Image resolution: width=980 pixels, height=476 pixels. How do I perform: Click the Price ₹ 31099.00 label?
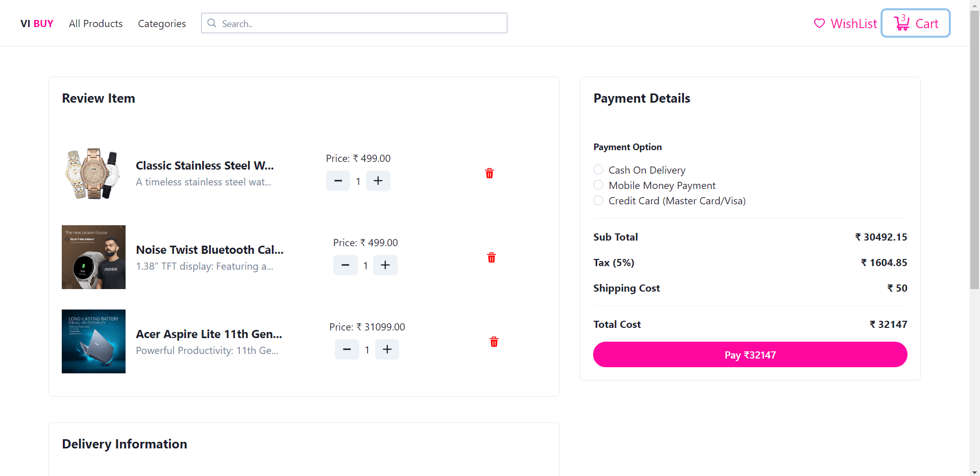click(367, 327)
